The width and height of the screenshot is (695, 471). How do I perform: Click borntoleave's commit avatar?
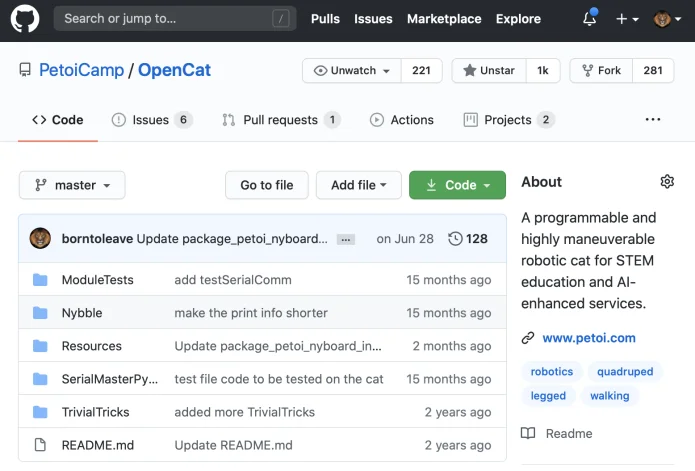click(40, 238)
